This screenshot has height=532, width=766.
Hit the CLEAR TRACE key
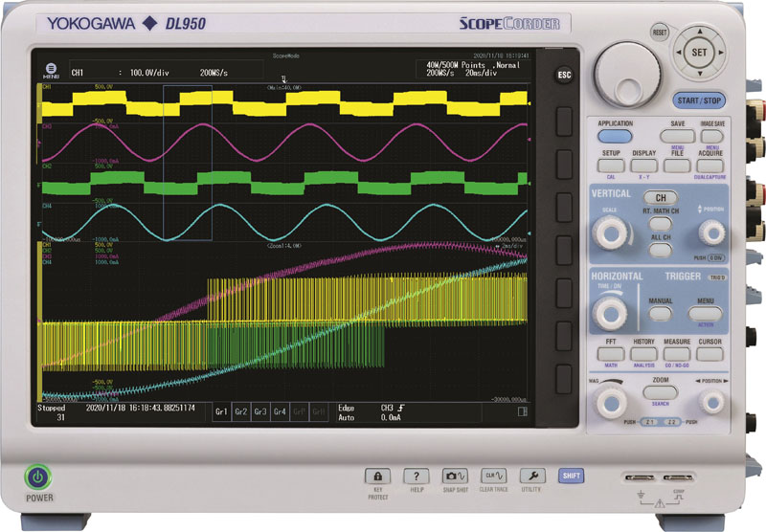tap(493, 476)
